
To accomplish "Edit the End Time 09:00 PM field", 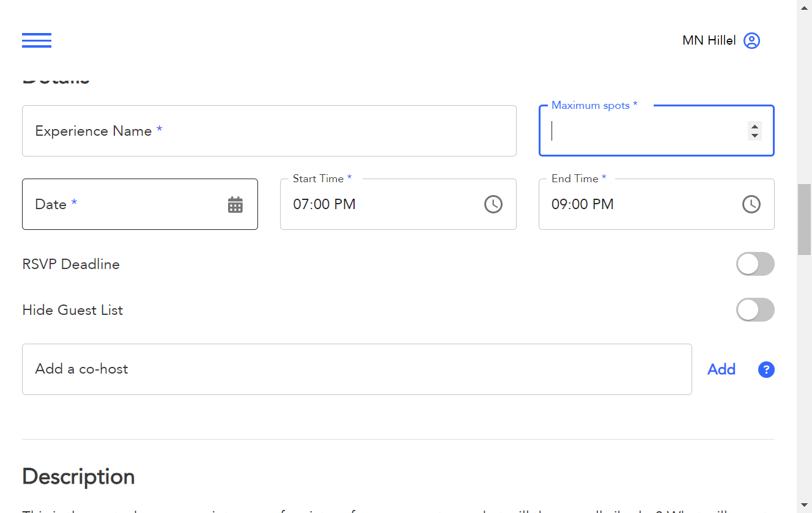I will pos(656,204).
